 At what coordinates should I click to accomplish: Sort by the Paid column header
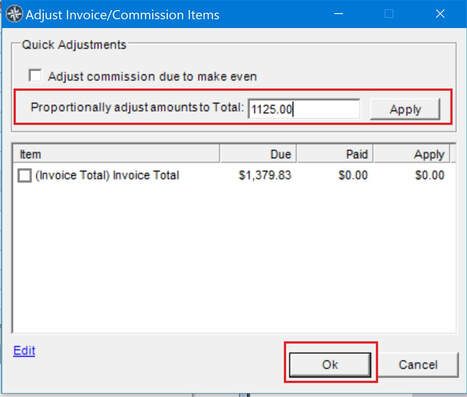(x=335, y=154)
